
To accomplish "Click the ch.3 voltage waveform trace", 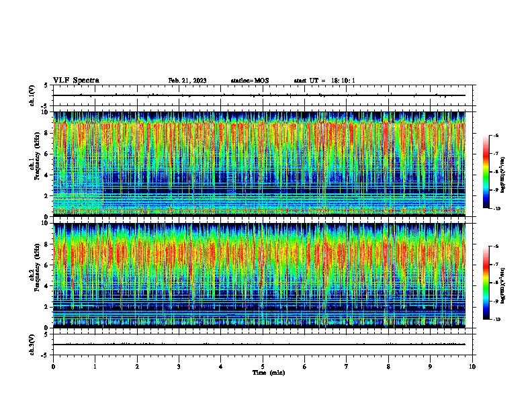I will [x=259, y=345].
